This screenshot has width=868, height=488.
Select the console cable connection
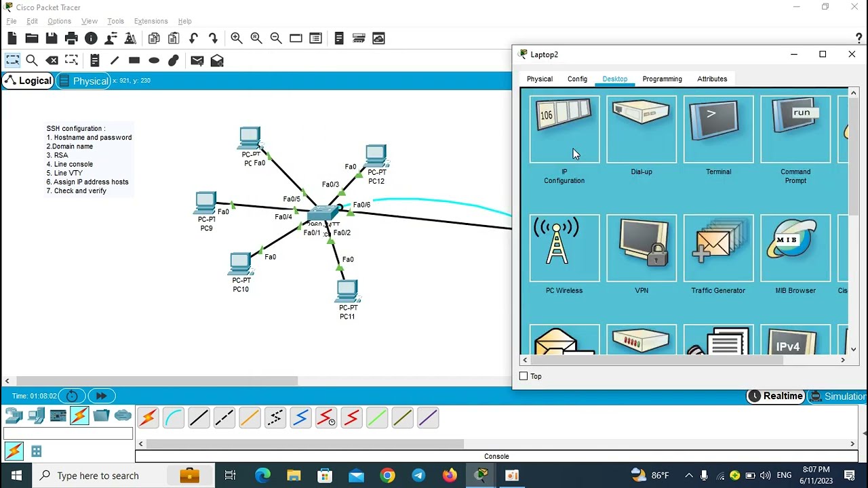[174, 418]
